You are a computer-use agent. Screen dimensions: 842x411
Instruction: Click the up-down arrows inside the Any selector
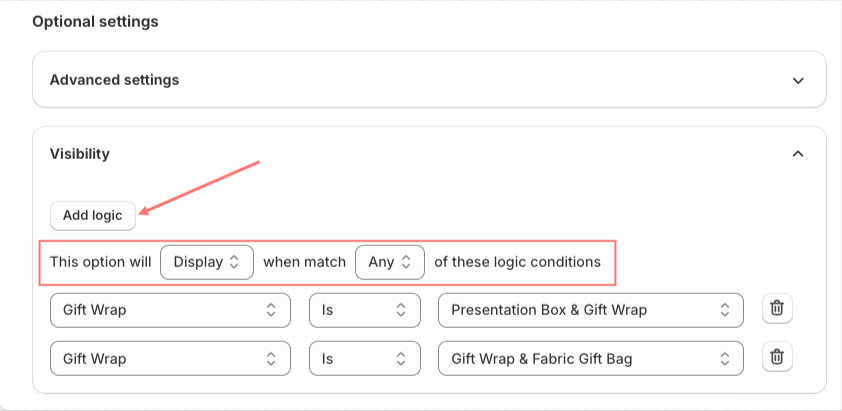coord(406,262)
